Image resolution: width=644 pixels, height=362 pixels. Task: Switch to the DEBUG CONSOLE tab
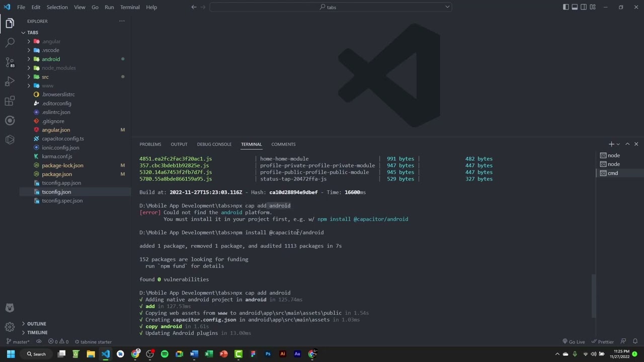pyautogui.click(x=214, y=144)
